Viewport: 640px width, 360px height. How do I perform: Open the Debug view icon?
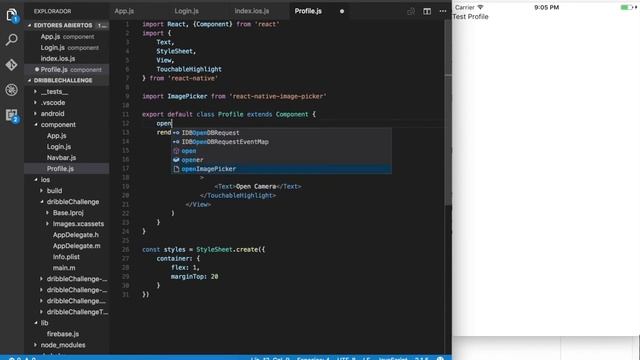click(x=11, y=90)
